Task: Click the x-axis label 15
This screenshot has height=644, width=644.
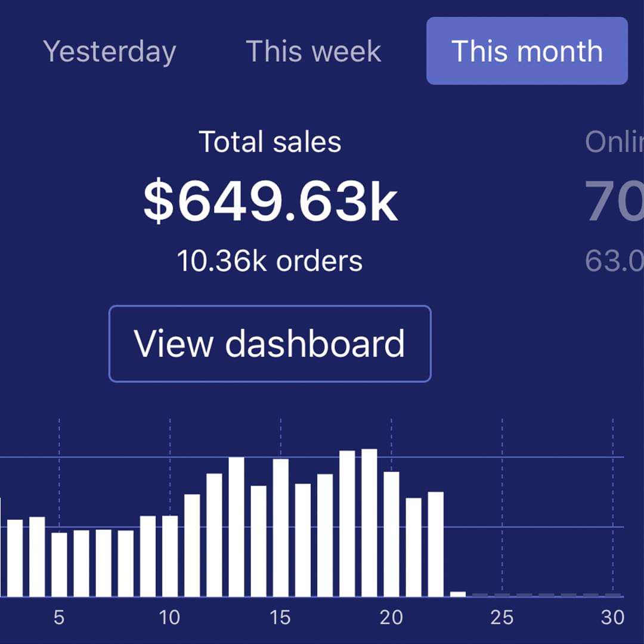Action: (280, 617)
